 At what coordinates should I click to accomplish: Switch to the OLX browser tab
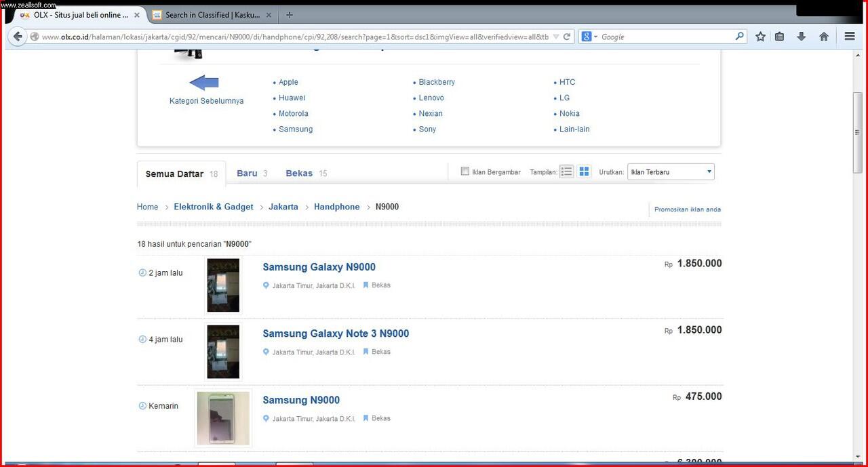click(x=80, y=15)
